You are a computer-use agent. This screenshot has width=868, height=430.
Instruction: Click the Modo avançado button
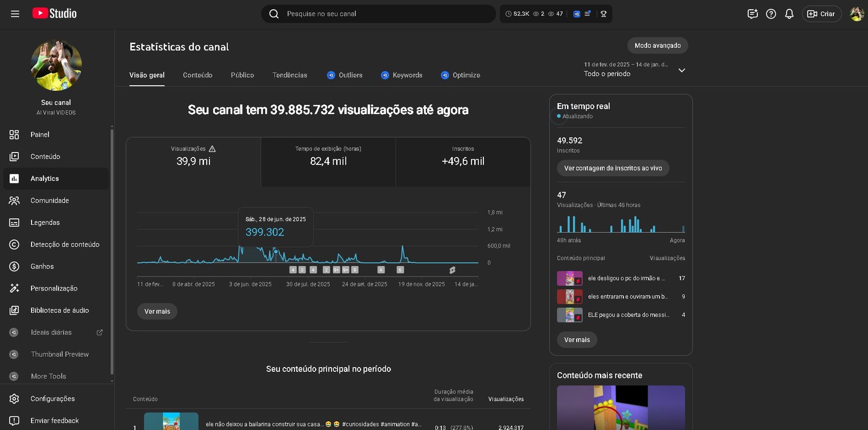pyautogui.click(x=658, y=46)
